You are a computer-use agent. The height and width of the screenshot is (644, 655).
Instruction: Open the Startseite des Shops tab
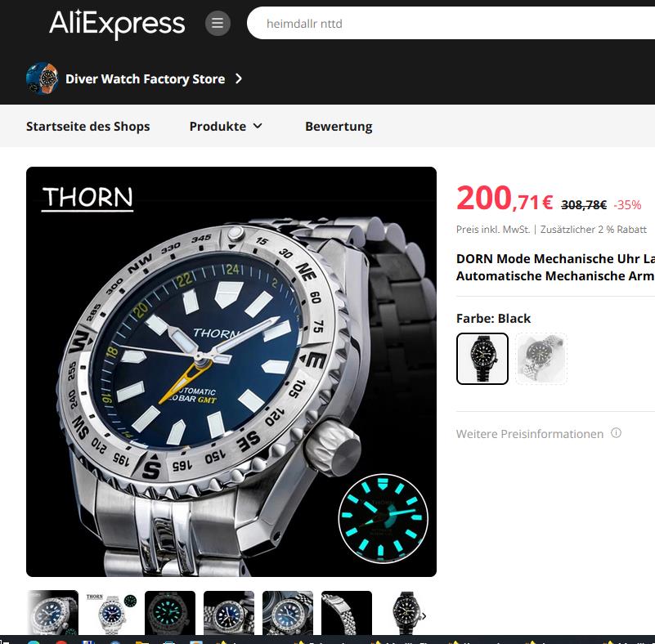(87, 126)
